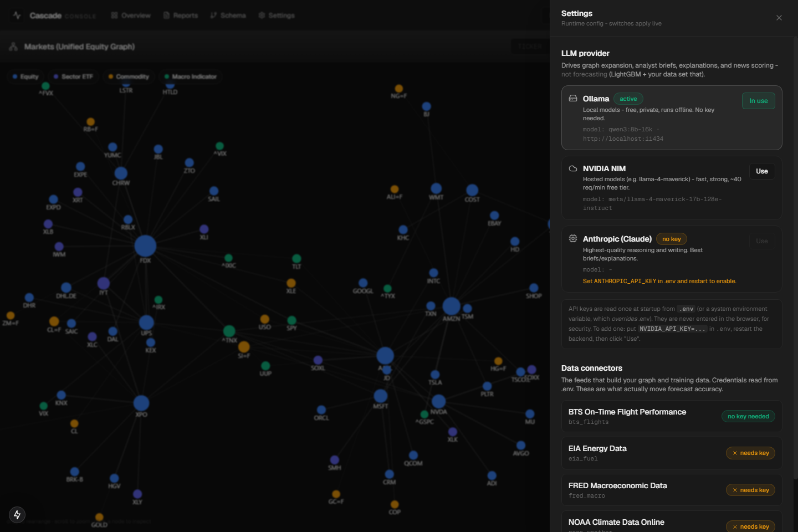
Task: Use the NVIDIA NIM provider
Action: [762, 171]
